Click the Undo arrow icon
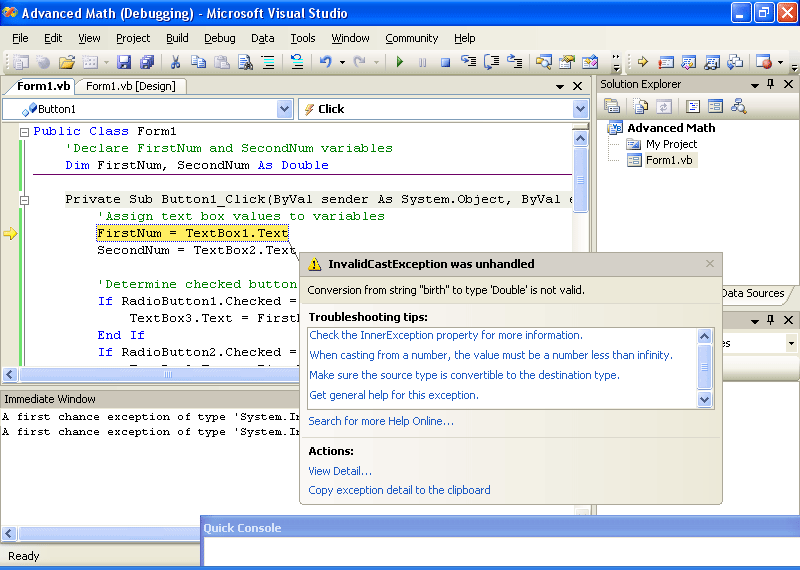The height and width of the screenshot is (570, 800). pos(325,62)
